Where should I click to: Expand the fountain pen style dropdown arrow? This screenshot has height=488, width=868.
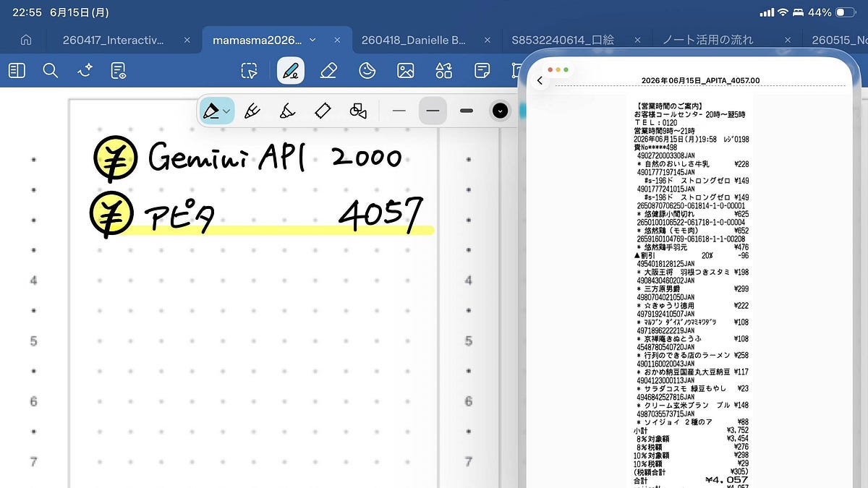(x=226, y=111)
